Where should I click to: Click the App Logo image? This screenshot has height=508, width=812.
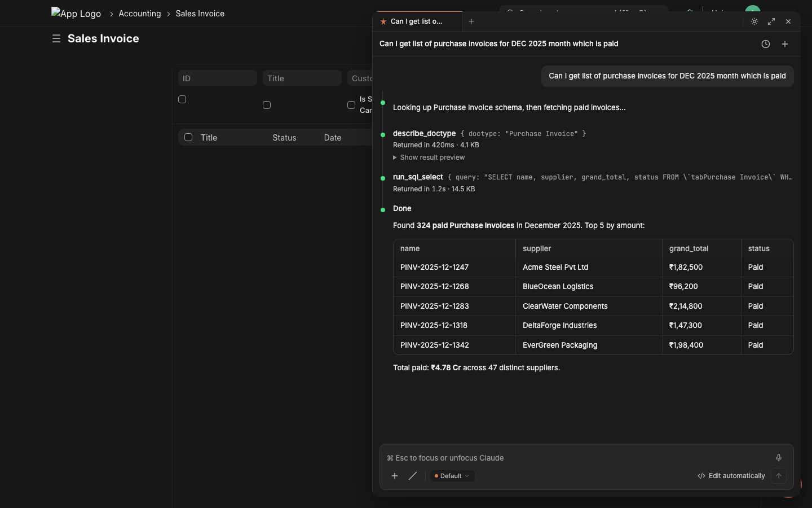pos(76,14)
